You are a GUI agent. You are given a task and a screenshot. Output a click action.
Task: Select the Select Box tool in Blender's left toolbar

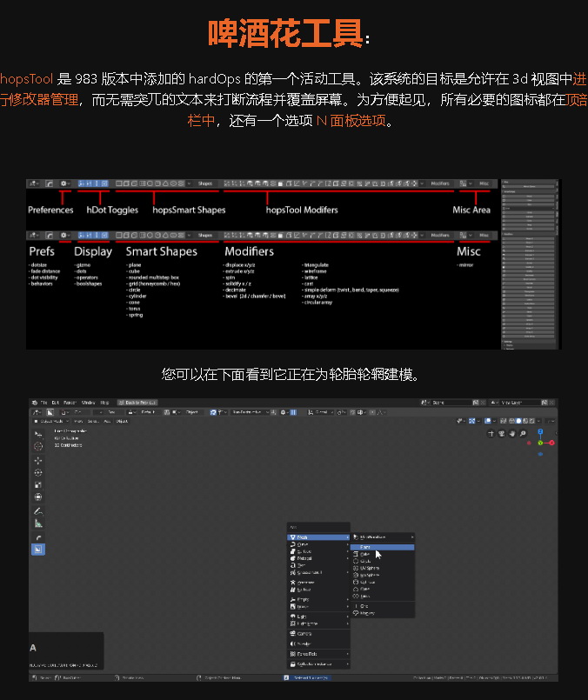pyautogui.click(x=38, y=434)
